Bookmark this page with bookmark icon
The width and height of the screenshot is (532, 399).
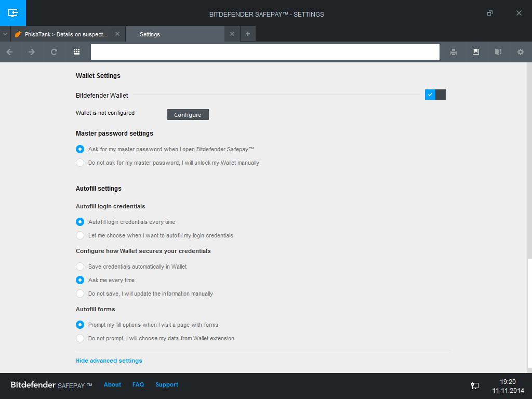tap(476, 51)
